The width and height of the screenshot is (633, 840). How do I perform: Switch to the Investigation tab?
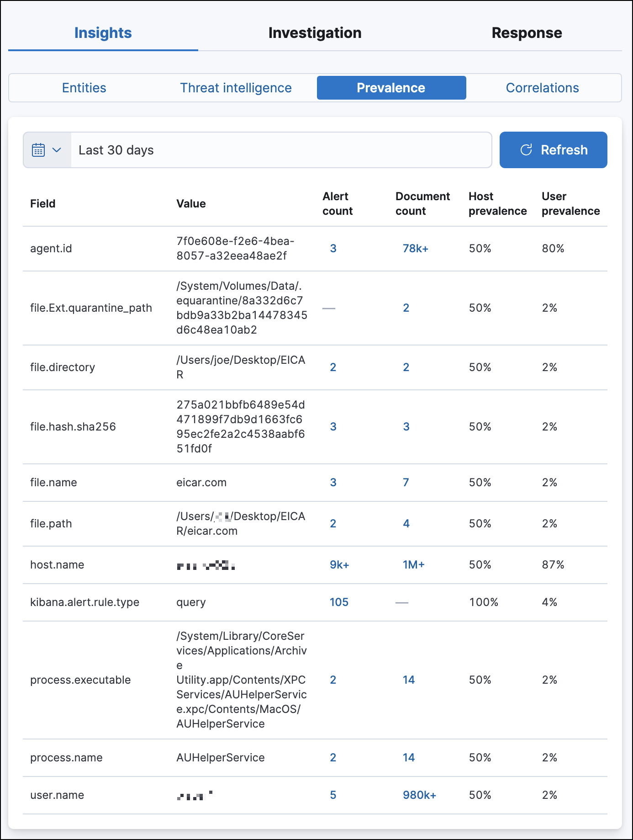[x=315, y=33]
